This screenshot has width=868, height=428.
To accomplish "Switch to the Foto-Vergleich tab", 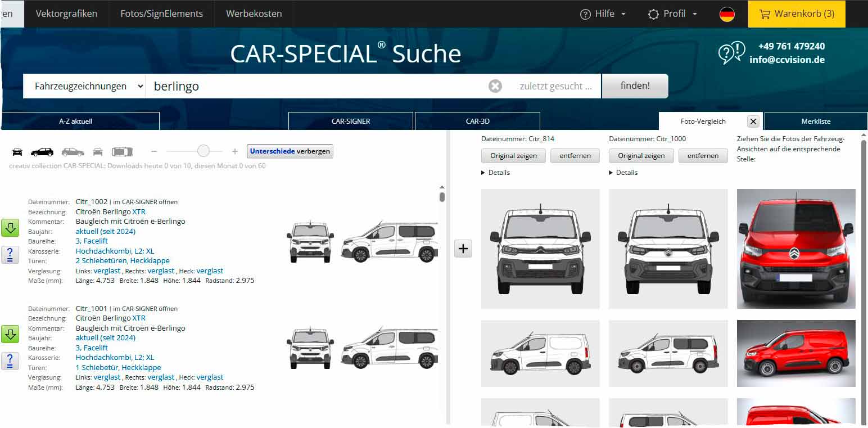I will point(703,121).
